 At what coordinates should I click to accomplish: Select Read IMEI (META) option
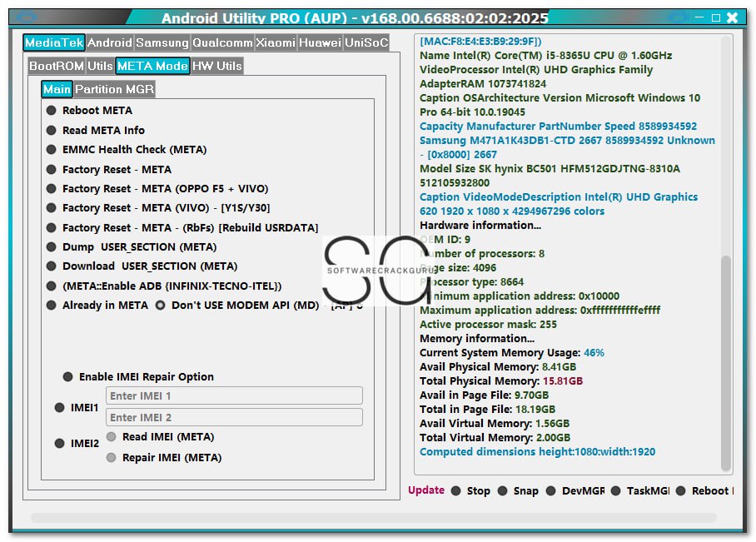pyautogui.click(x=161, y=437)
